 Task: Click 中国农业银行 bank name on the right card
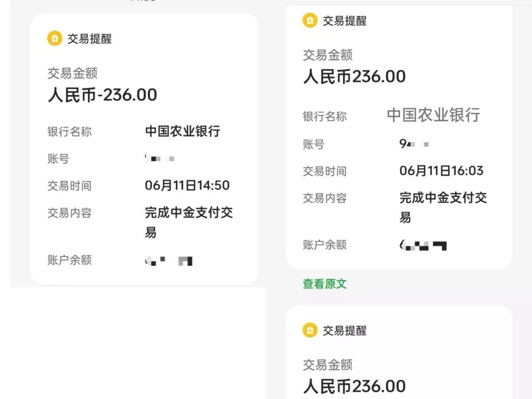click(x=433, y=115)
